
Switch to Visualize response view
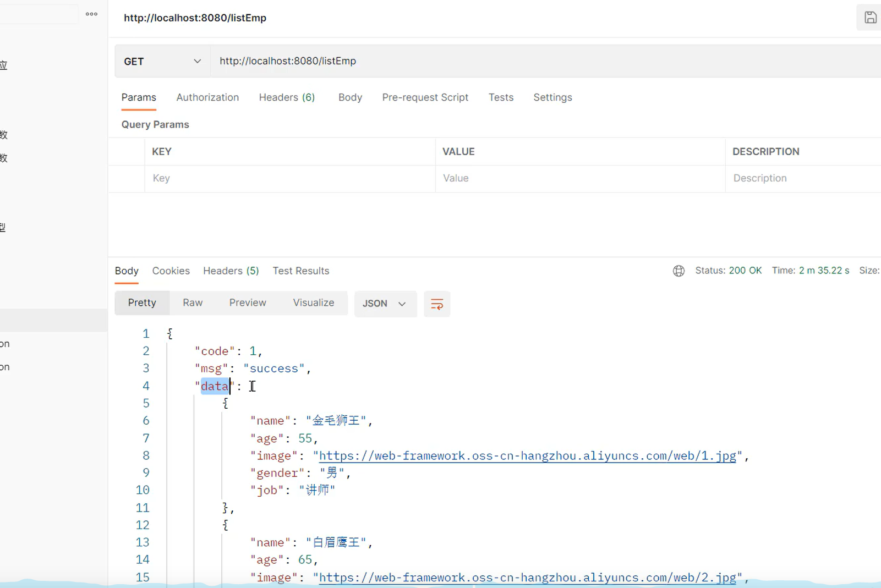(314, 303)
